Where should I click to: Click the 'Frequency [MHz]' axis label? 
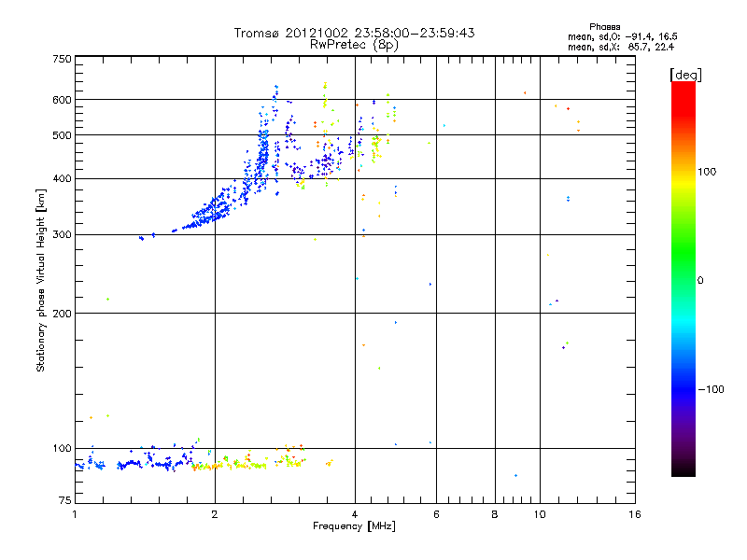[354, 526]
